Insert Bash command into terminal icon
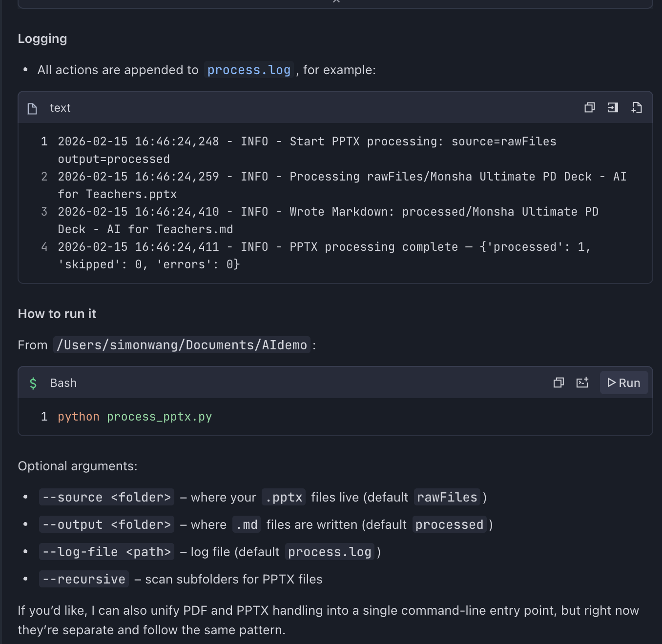Viewport: 662px width, 644px height. click(582, 383)
